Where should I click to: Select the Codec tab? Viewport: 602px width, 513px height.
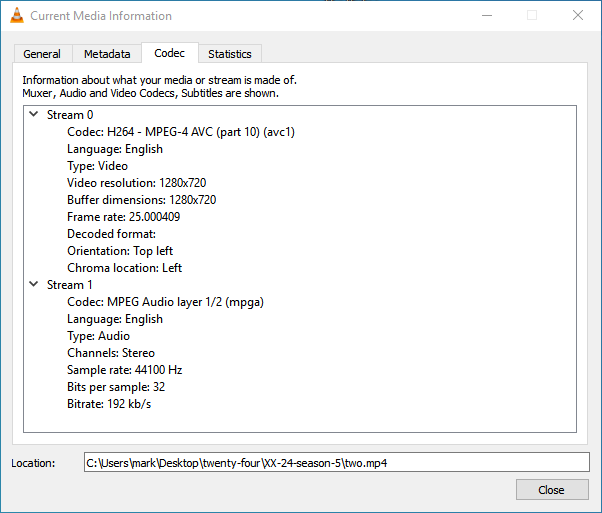(x=170, y=53)
